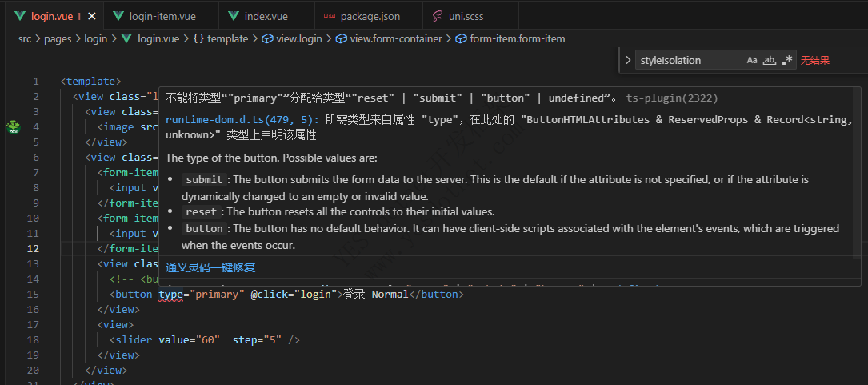Switch to the package.json tab

pyautogui.click(x=370, y=16)
